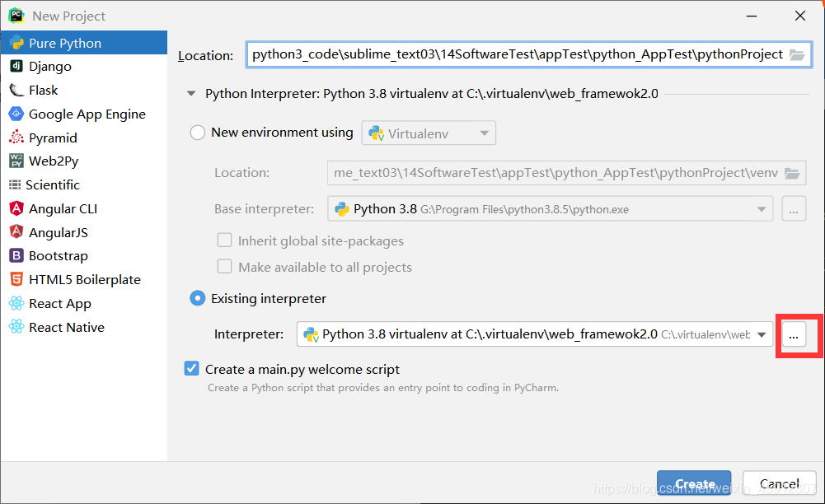The image size is (825, 504).
Task: Open the Base interpreter dropdown
Action: pos(551,208)
